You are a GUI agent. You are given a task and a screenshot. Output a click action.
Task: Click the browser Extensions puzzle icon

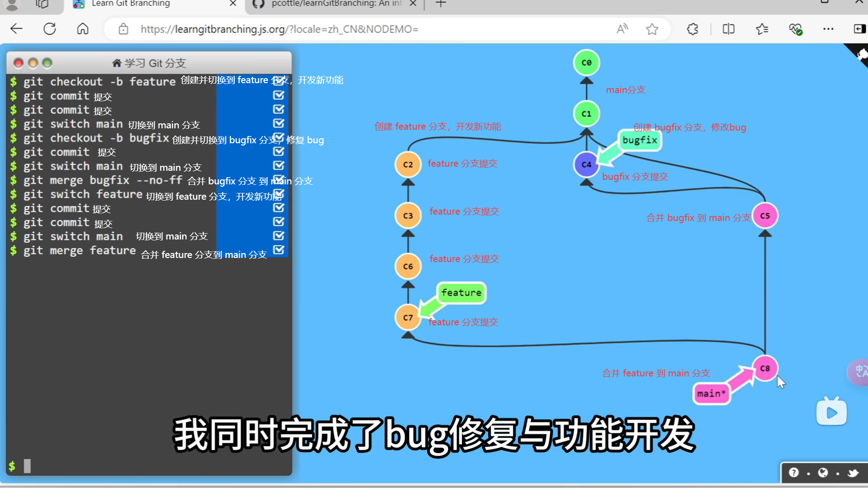692,29
